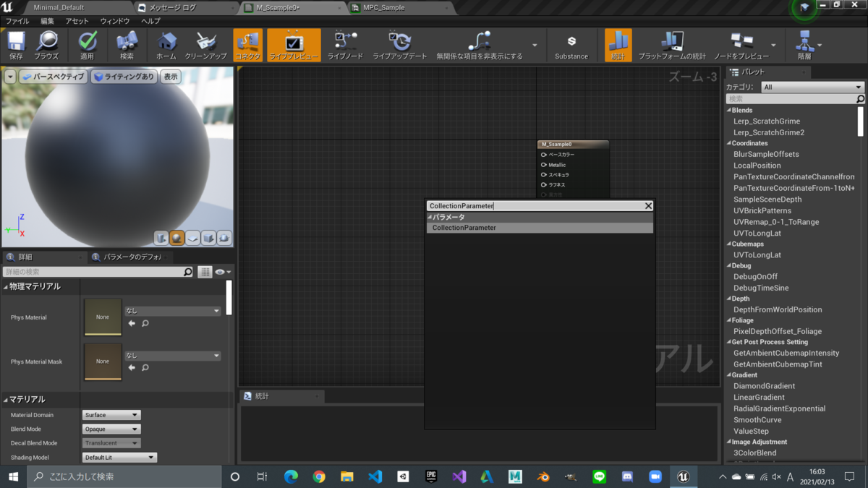Open the 検索 search toolbar icon
868x488 pixels.
point(127,46)
